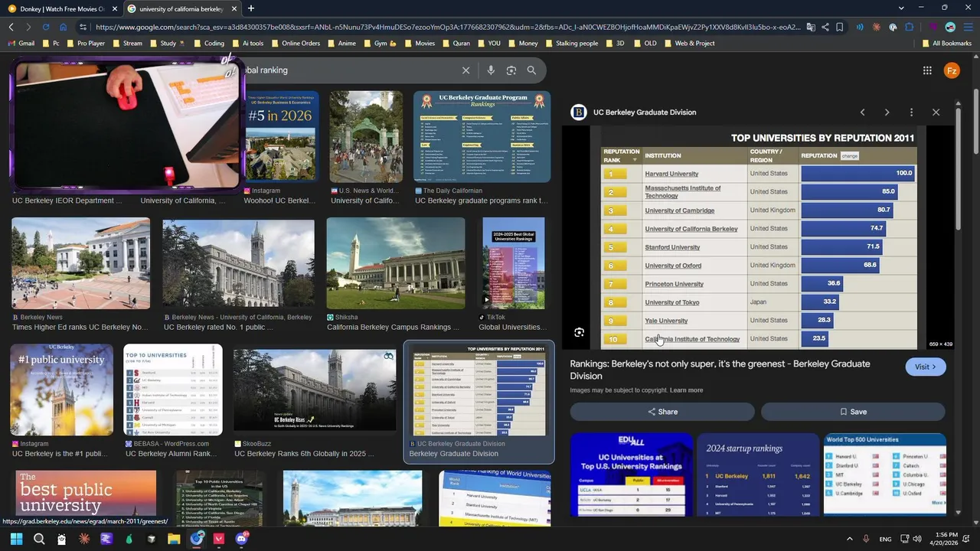Screen dimensions: 980x551
Task: Show the next image in preview panel
Action: pos(887,112)
